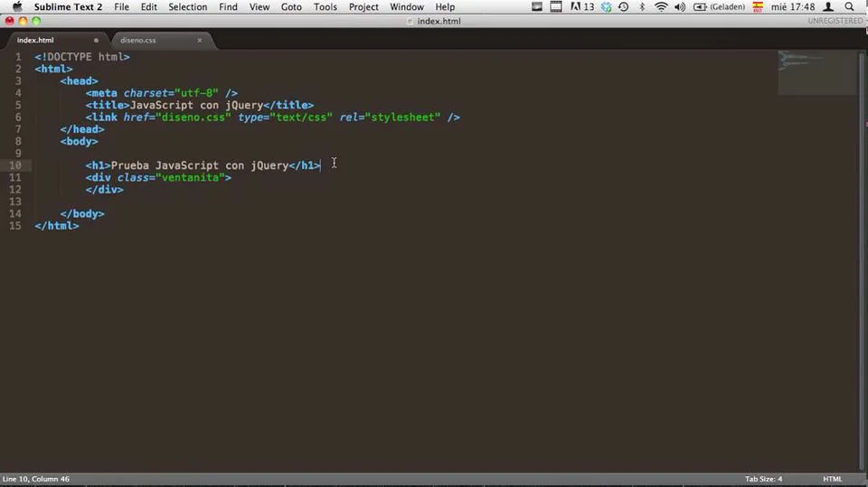Viewport: 868px width, 487px height.
Task: Open the View menu
Action: 259,6
